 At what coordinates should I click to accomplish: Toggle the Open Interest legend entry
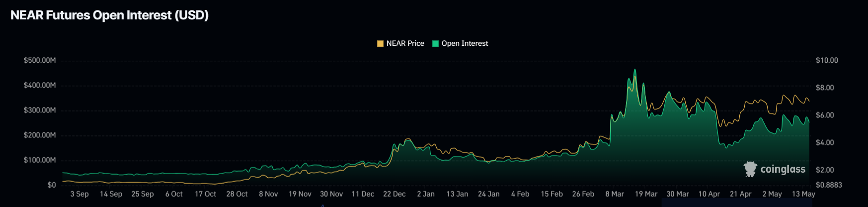point(460,43)
